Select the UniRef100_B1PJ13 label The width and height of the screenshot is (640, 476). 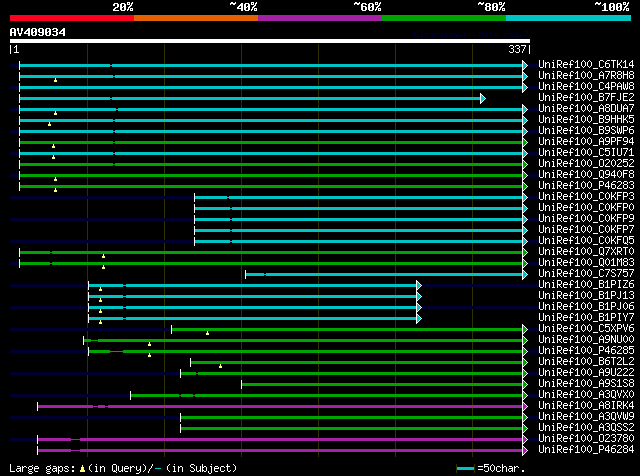pos(586,296)
